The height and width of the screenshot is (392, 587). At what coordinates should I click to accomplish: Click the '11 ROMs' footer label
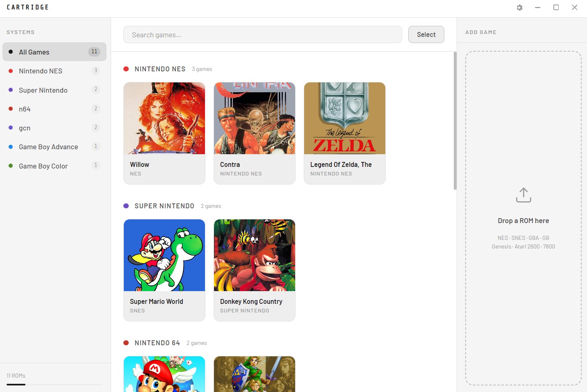click(x=16, y=376)
